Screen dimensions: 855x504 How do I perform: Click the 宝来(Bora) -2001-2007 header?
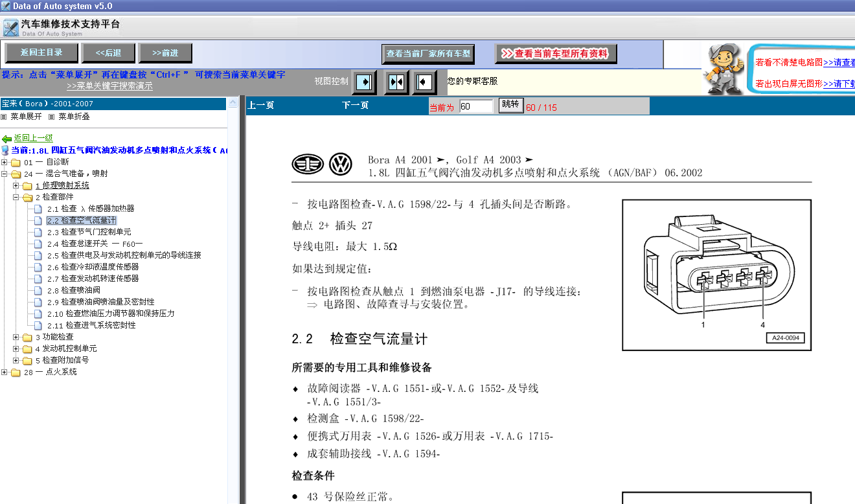pyautogui.click(x=113, y=104)
